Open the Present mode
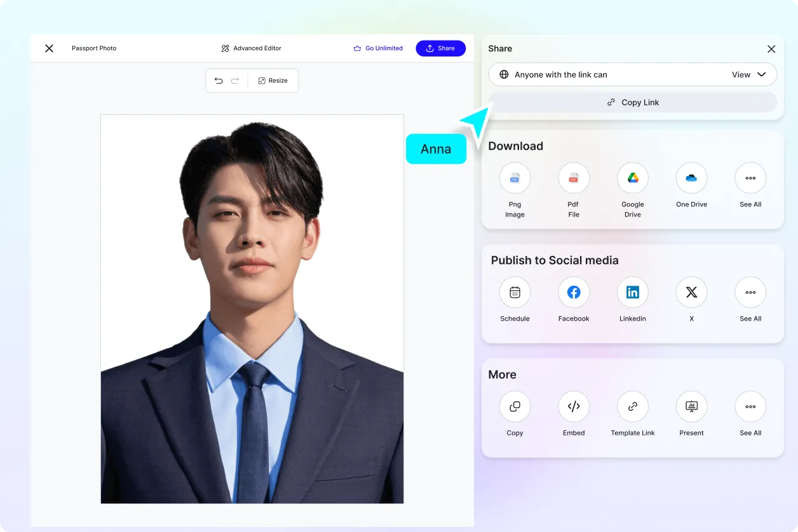The height and width of the screenshot is (532, 798). [691, 406]
